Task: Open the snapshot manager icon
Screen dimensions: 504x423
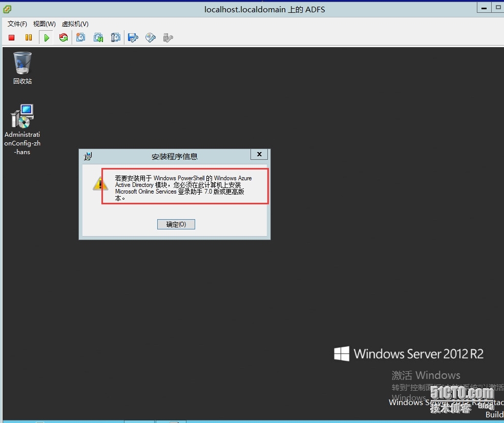Action: coord(115,37)
